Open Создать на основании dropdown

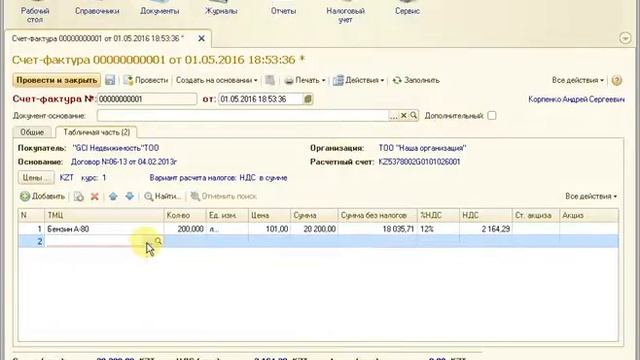(x=216, y=80)
